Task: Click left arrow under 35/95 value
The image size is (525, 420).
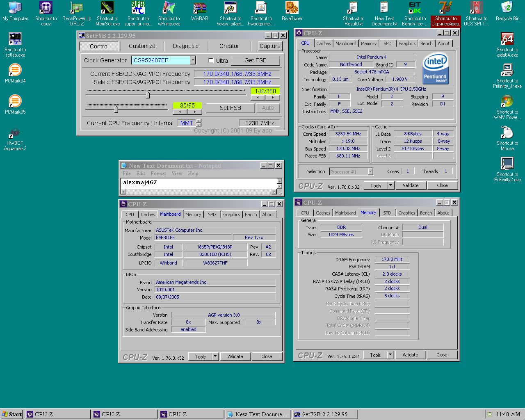Action: pos(180,112)
